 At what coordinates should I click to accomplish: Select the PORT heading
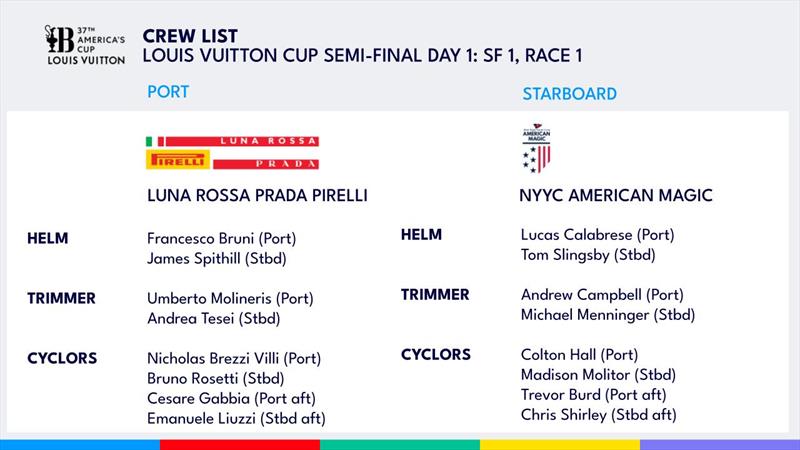pos(168,92)
